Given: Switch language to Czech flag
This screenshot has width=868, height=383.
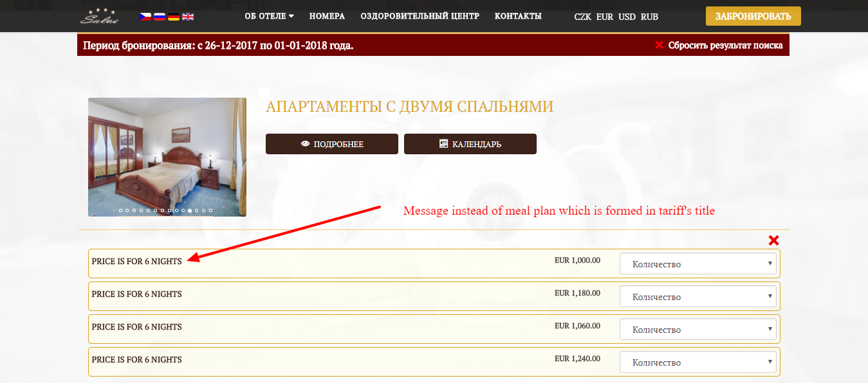Looking at the screenshot, I should (146, 17).
